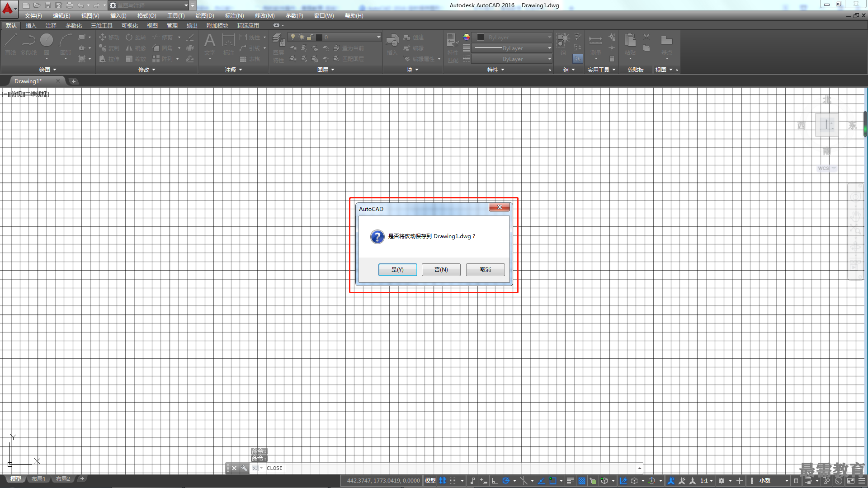Click the Plot printer icon in quick access toolbar

click(x=69, y=5)
